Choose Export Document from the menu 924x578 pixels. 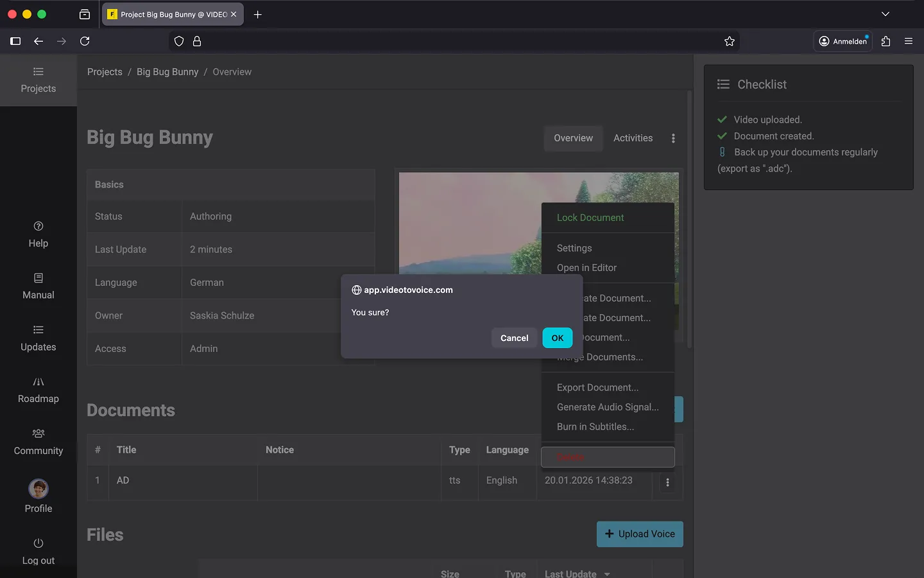[x=597, y=387]
